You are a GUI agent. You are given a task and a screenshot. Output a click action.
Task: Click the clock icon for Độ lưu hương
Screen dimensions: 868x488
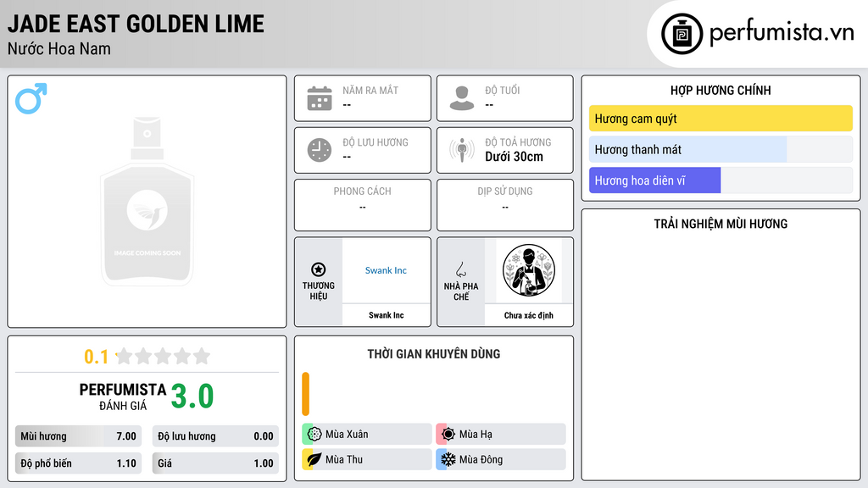pyautogui.click(x=320, y=150)
